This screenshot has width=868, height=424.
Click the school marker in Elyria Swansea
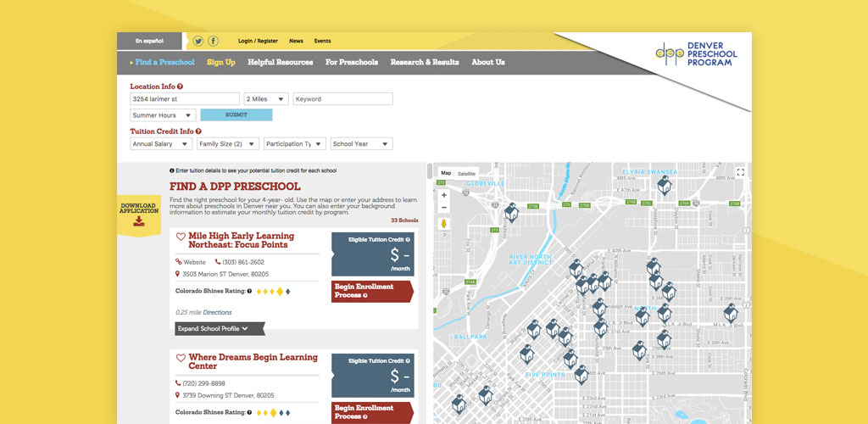(x=665, y=185)
